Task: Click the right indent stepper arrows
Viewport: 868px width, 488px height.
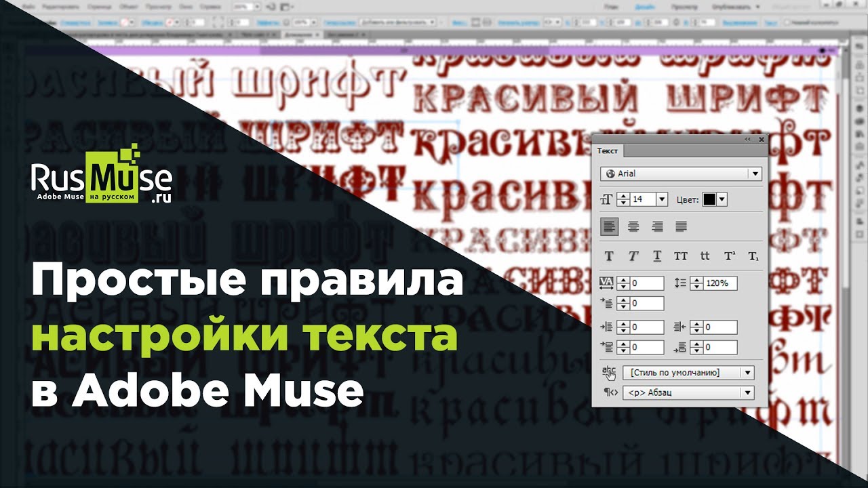Action: click(696, 327)
